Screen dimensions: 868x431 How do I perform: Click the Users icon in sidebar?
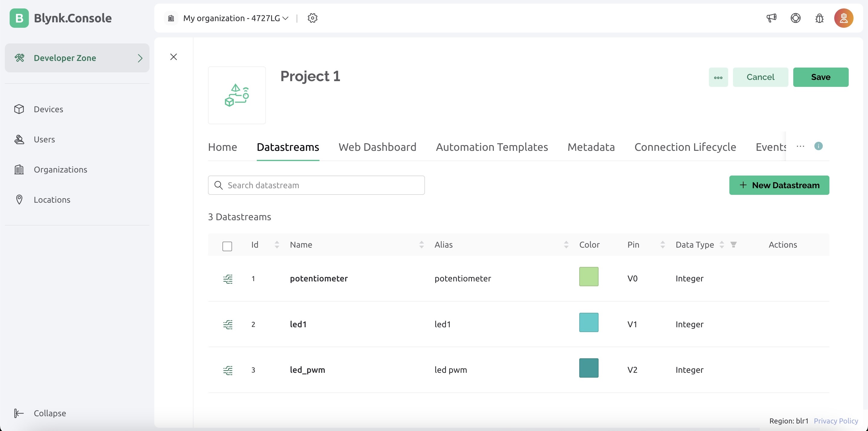(19, 139)
